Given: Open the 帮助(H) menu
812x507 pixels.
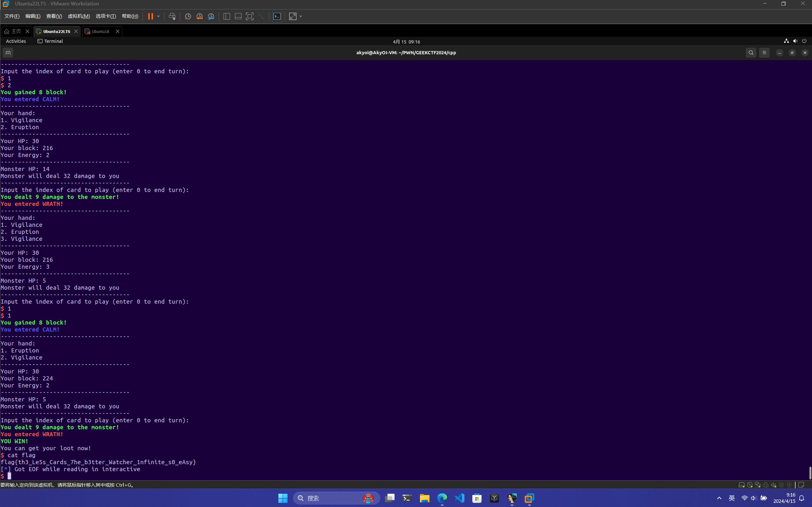Looking at the screenshot, I should (x=130, y=16).
